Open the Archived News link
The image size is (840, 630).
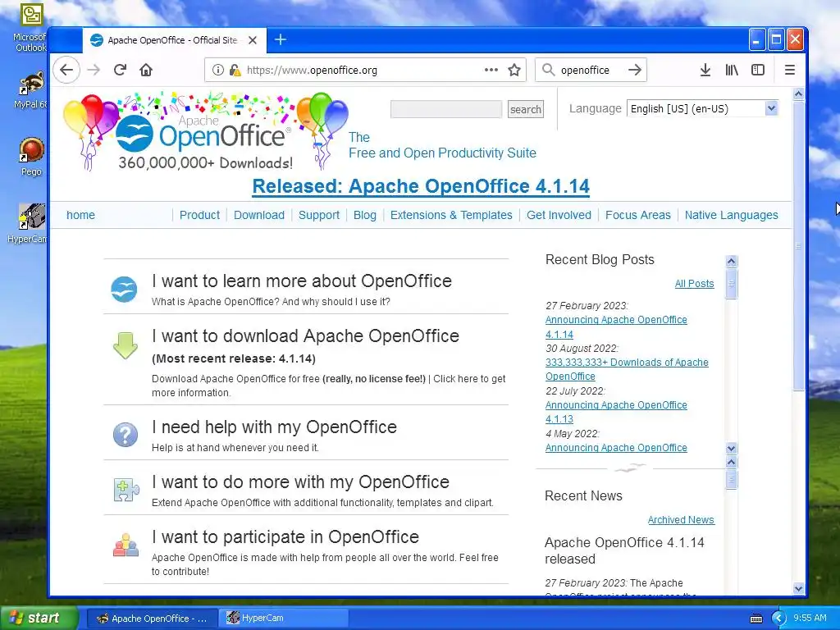click(x=681, y=519)
